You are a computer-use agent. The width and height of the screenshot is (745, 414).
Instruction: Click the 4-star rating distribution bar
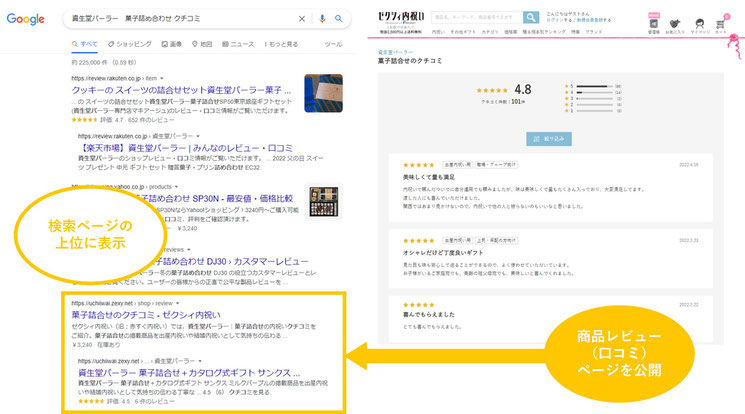594,92
